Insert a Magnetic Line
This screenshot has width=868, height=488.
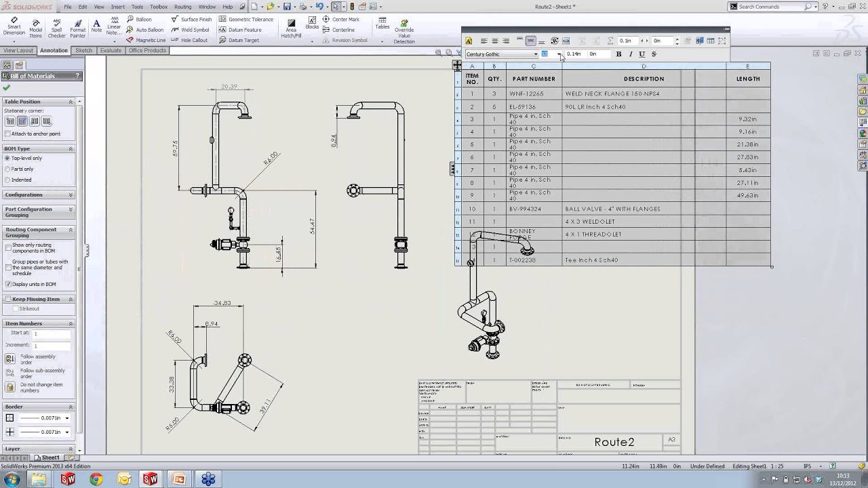click(x=145, y=40)
